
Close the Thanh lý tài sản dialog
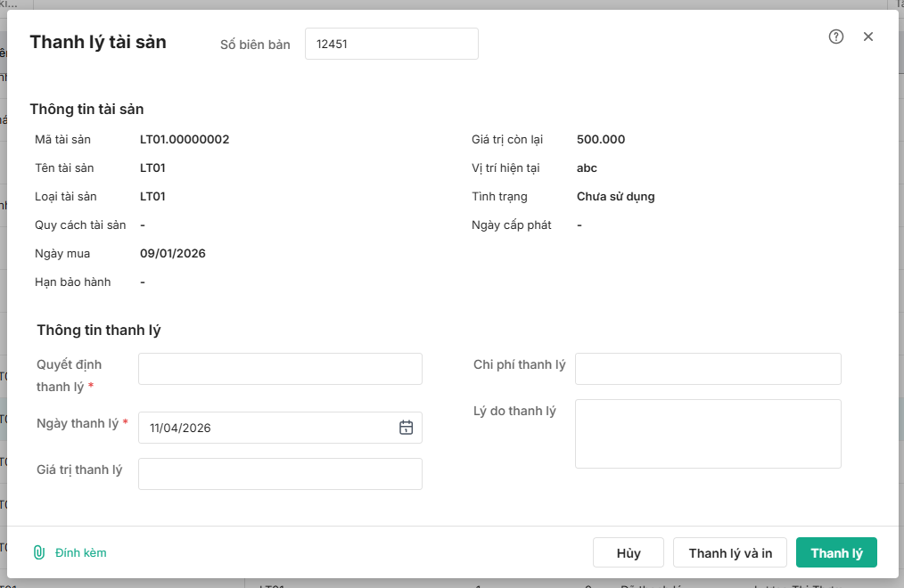(x=868, y=37)
